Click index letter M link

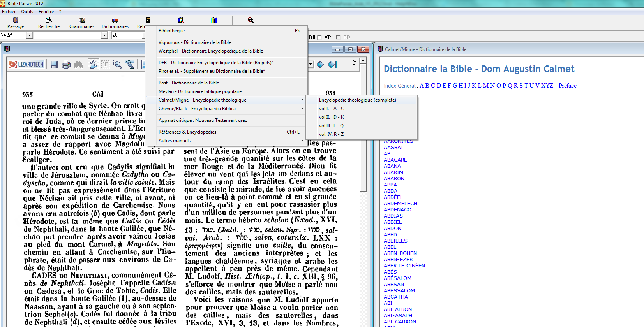click(x=486, y=86)
